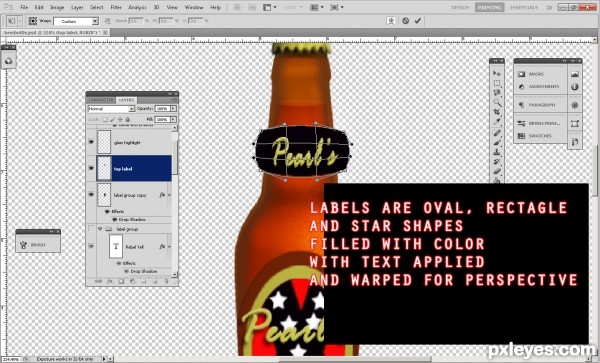This screenshot has height=363, width=600.
Task: Collapse the label group folder
Action: pyautogui.click(x=100, y=229)
